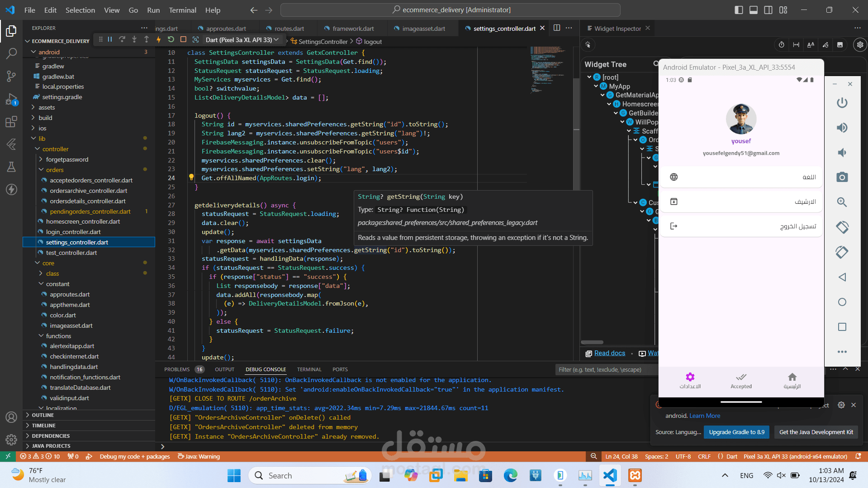Open Source Control in the activity bar
This screenshot has height=488, width=868.
coord(11,76)
